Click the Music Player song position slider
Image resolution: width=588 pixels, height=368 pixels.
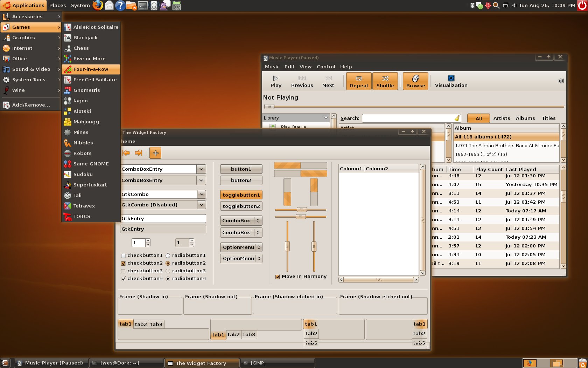269,107
